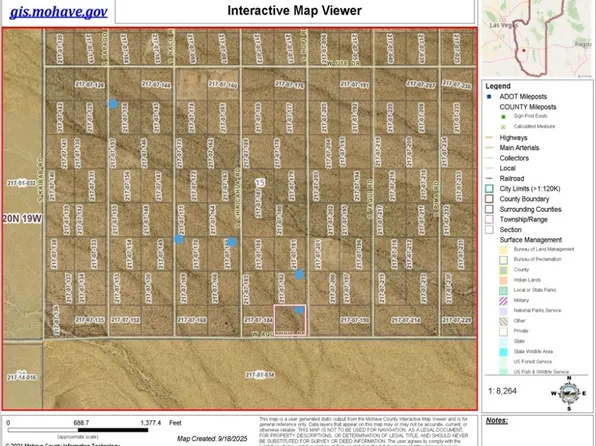Screen dimensions: 596x446
Task: Click the City Limits legend box
Action: pyautogui.click(x=489, y=189)
